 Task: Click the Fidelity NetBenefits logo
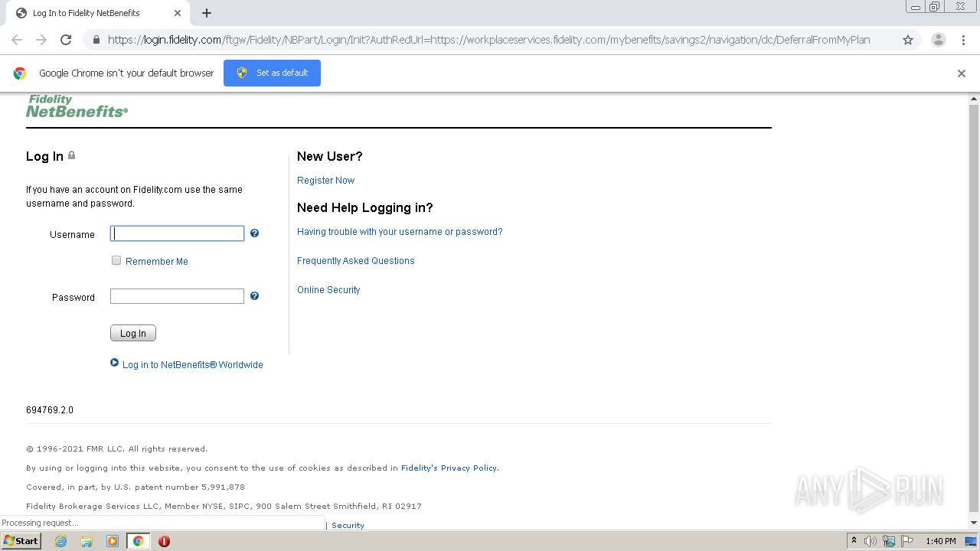[77, 106]
